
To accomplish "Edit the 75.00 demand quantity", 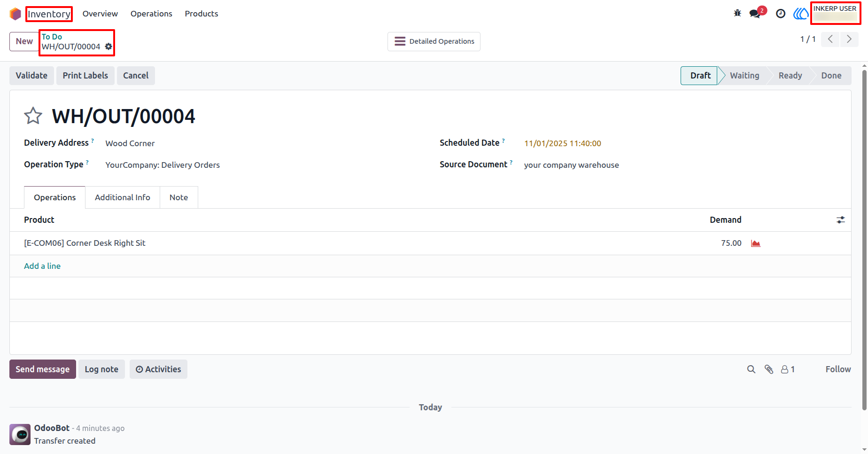I will 731,243.
